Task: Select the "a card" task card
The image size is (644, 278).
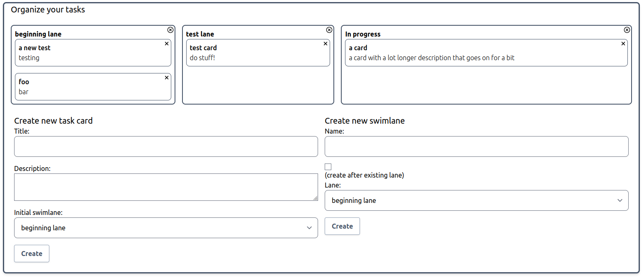Action: 456,53
